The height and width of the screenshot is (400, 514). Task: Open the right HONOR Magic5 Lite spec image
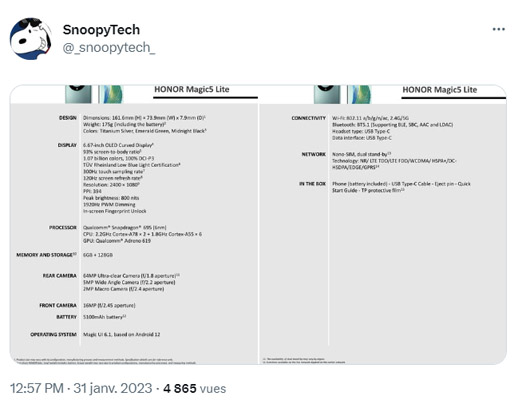coord(383,225)
